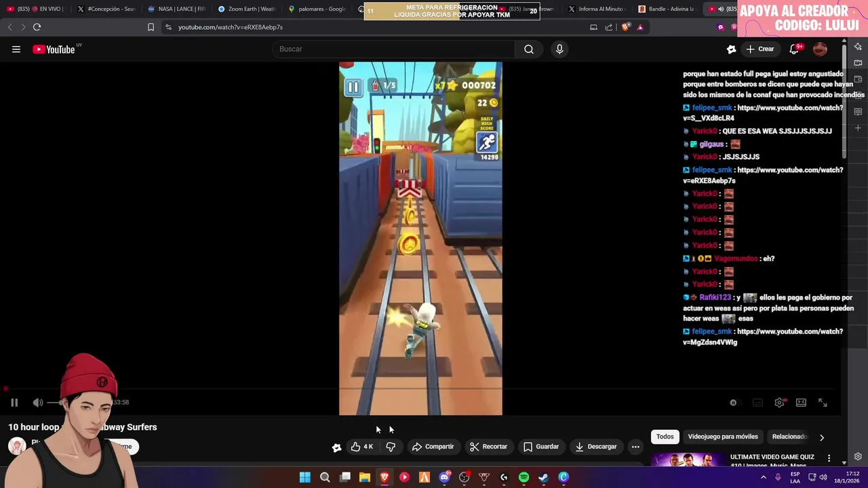Open Steam from the taskbar
This screenshot has height=488, width=868.
543,477
